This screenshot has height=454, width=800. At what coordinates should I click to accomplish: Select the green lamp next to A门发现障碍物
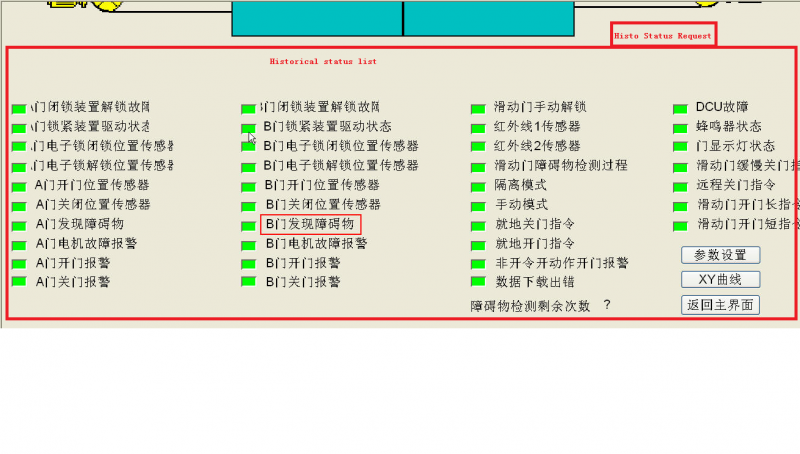coord(19,226)
